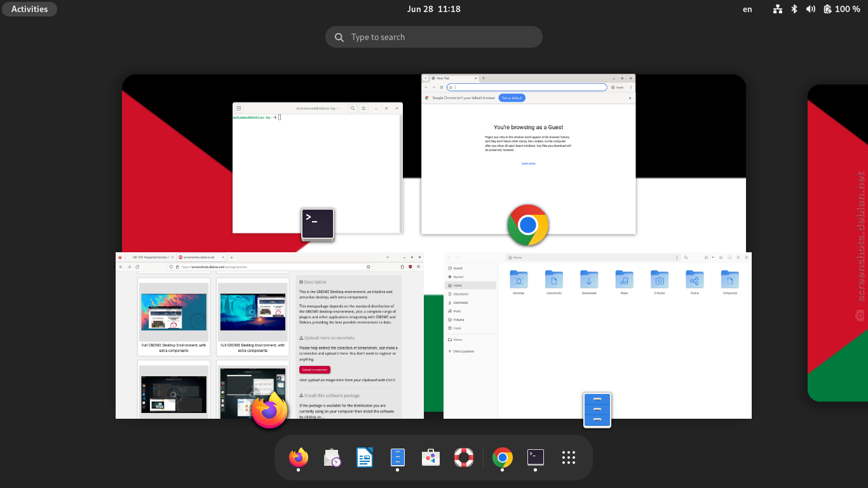Screen dimensions: 868x488
Task: Focus the 'Type to search' field
Action: (x=434, y=37)
